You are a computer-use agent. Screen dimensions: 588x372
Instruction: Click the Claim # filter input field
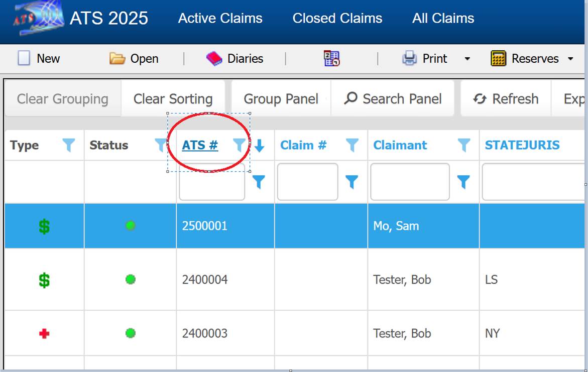click(307, 183)
